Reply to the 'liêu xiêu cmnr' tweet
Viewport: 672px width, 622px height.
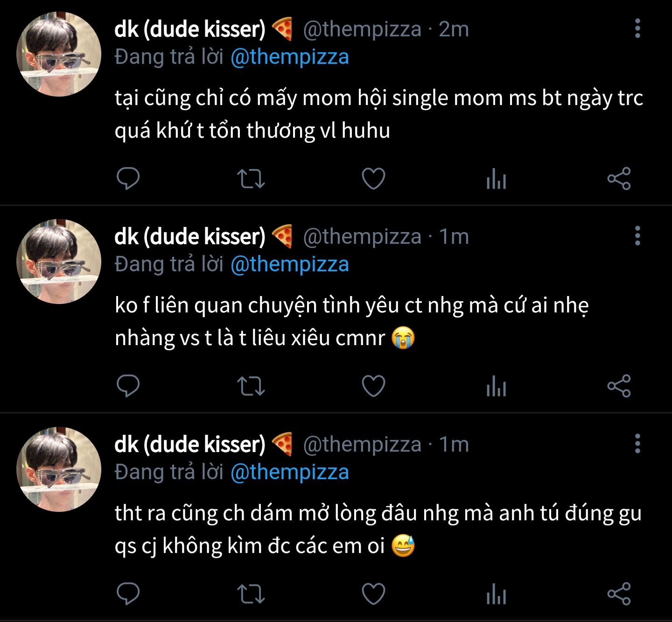[128, 386]
